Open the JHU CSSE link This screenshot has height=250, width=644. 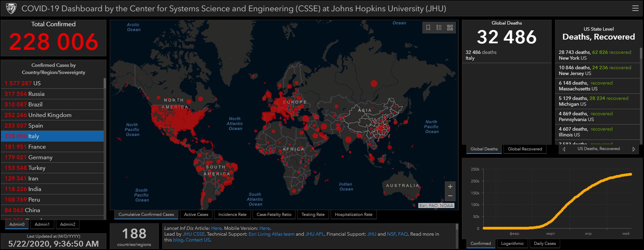(x=194, y=234)
